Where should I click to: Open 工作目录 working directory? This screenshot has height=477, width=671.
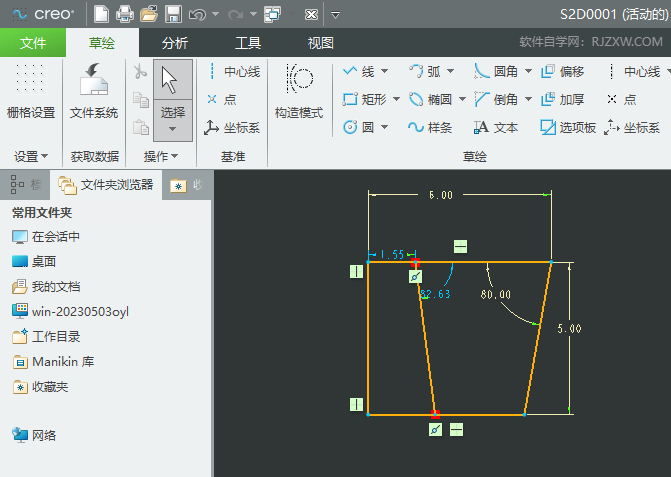coord(46,337)
